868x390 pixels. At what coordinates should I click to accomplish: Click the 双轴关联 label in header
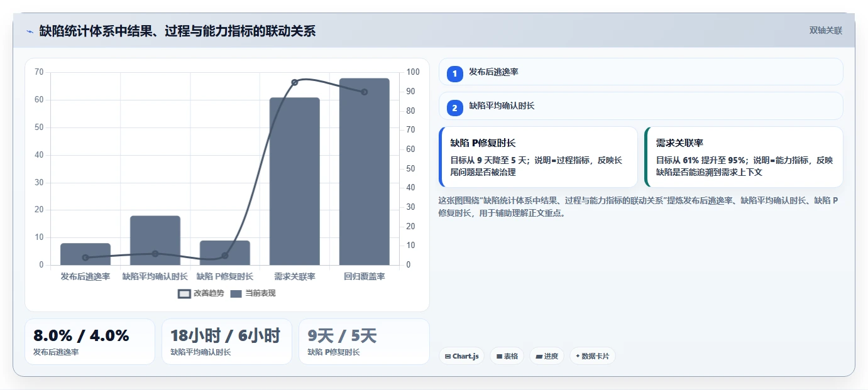(825, 31)
